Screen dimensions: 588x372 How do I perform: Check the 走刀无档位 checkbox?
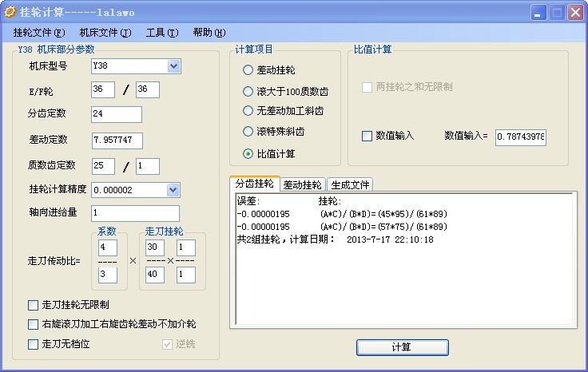pyautogui.click(x=33, y=344)
